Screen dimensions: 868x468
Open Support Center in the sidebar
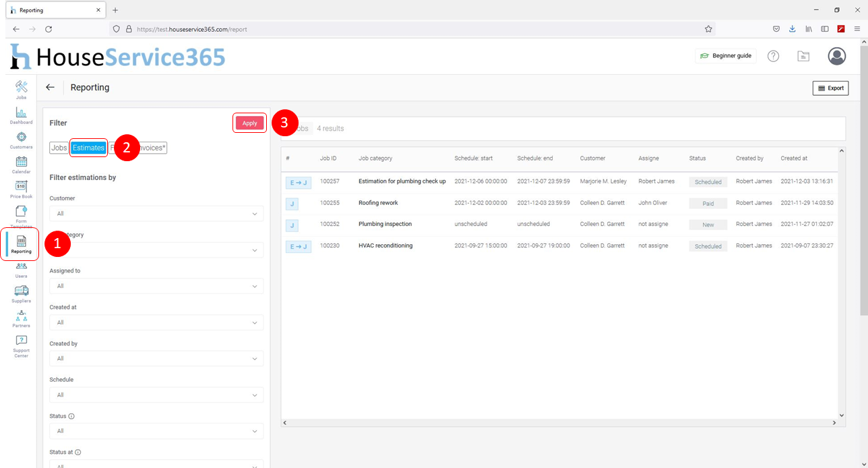pos(21,346)
